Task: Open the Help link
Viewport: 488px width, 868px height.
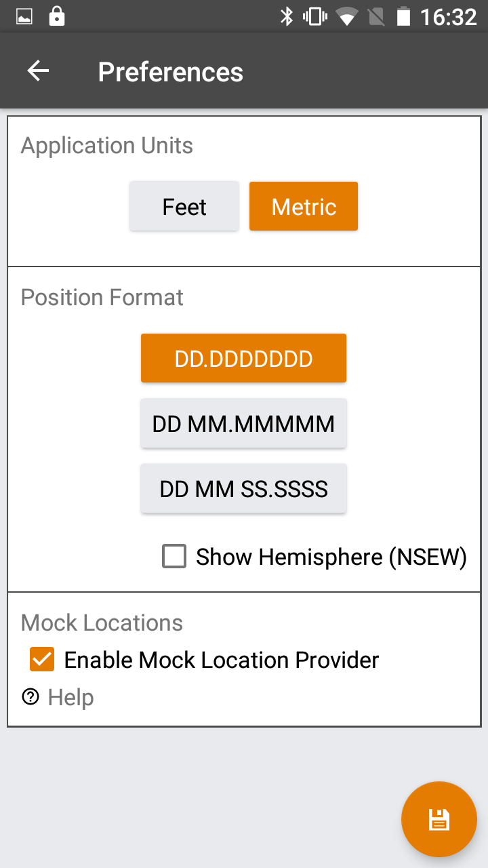Action: pyautogui.click(x=70, y=697)
